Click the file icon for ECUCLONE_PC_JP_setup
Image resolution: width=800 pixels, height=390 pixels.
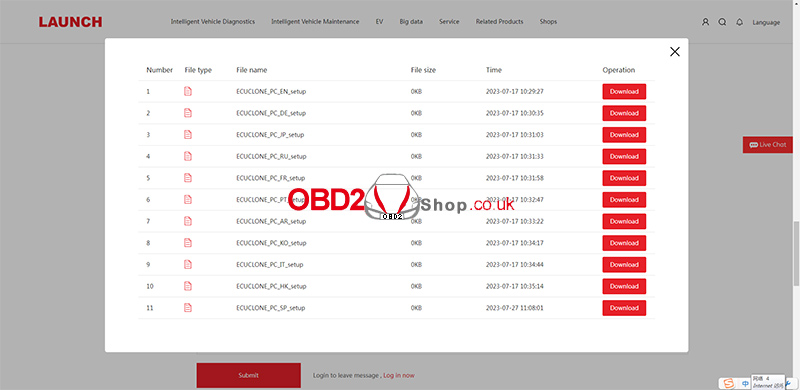click(188, 135)
